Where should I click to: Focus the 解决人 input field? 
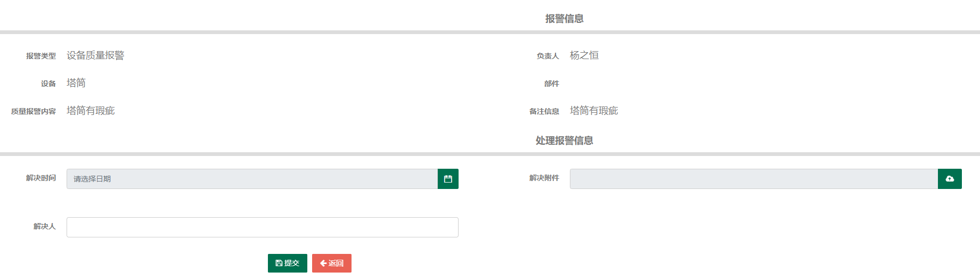263,227
